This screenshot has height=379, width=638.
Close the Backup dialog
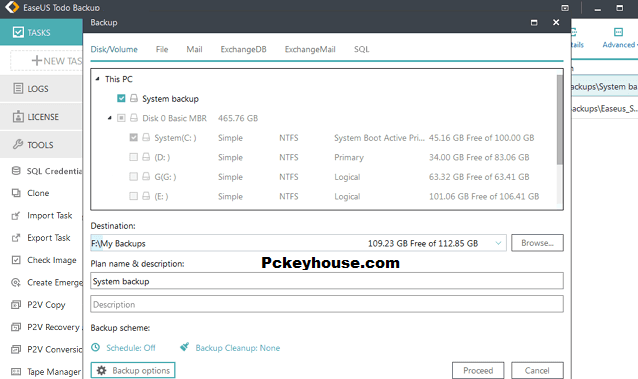tap(556, 22)
